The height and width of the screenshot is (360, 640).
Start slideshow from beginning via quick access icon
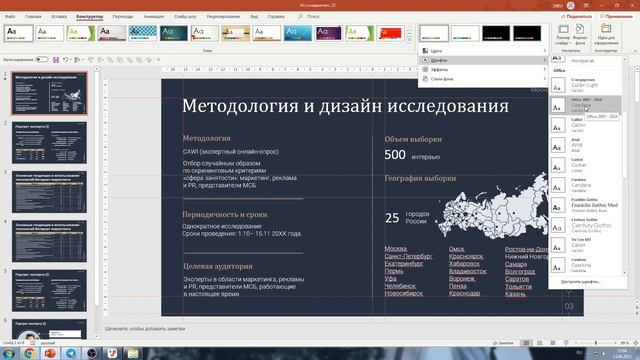(78, 60)
